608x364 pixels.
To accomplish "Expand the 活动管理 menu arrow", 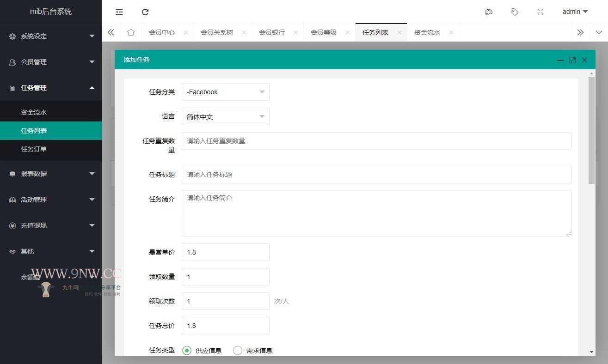I will click(x=92, y=200).
